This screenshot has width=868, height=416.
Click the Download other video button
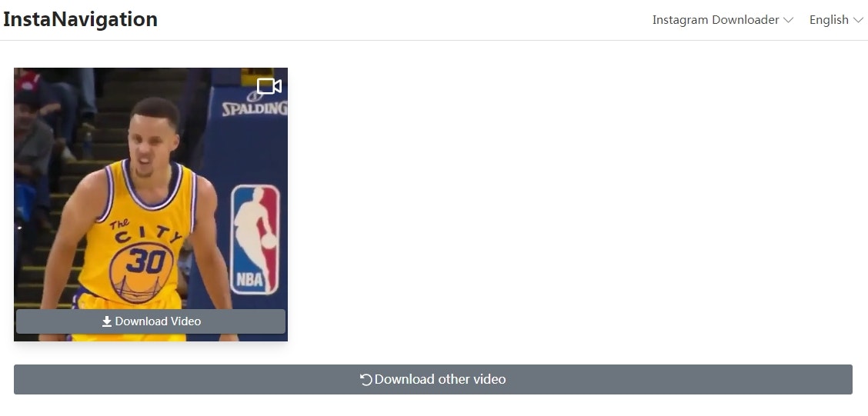point(433,380)
